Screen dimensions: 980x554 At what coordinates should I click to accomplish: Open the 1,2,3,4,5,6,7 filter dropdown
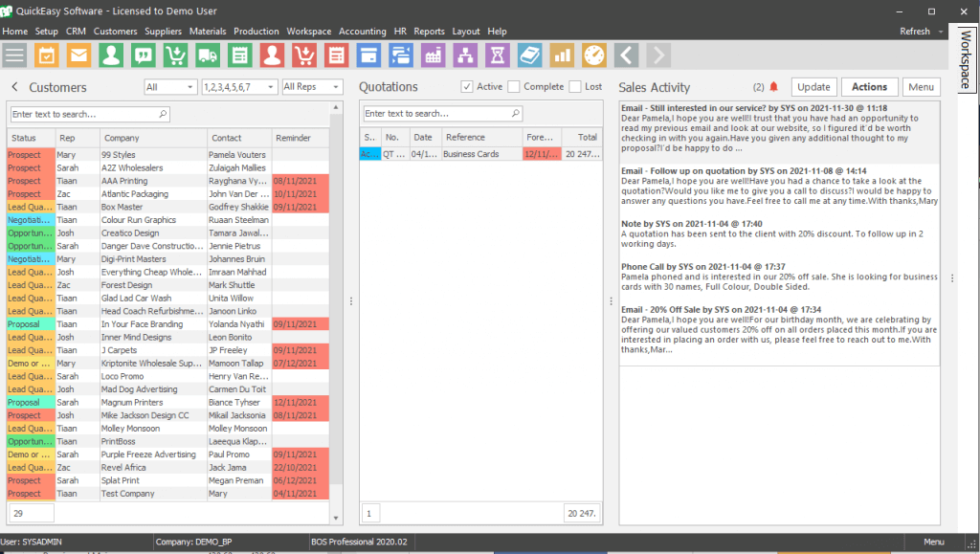239,87
